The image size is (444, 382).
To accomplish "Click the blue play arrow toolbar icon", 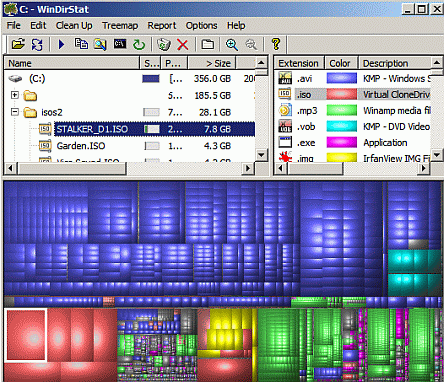I will click(x=61, y=44).
